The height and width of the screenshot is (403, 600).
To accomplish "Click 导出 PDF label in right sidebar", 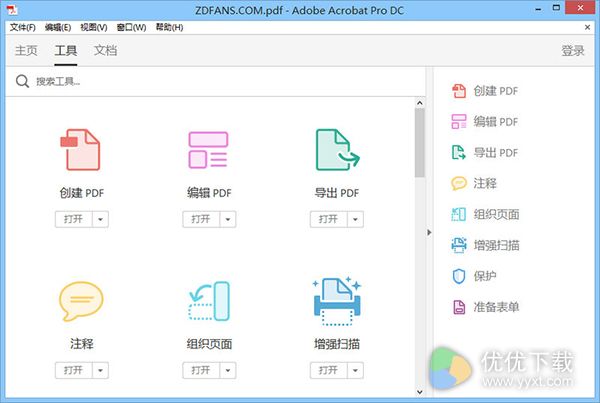I will click(x=496, y=152).
